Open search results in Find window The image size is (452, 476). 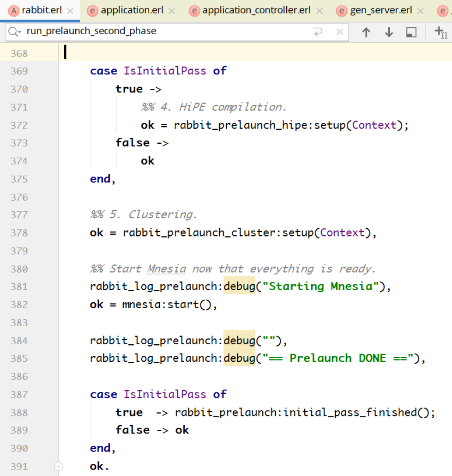tap(411, 32)
